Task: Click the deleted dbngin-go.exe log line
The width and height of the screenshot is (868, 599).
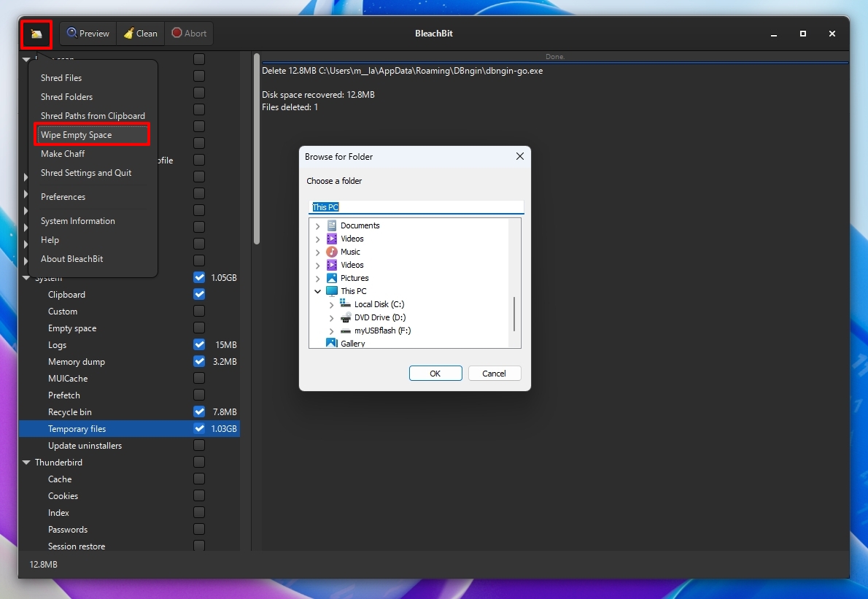Action: click(403, 71)
